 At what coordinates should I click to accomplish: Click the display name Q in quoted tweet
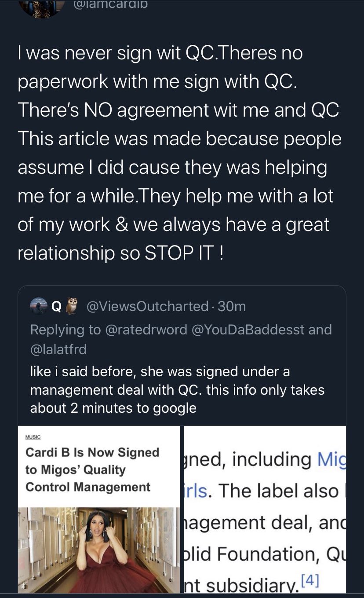coord(56,306)
